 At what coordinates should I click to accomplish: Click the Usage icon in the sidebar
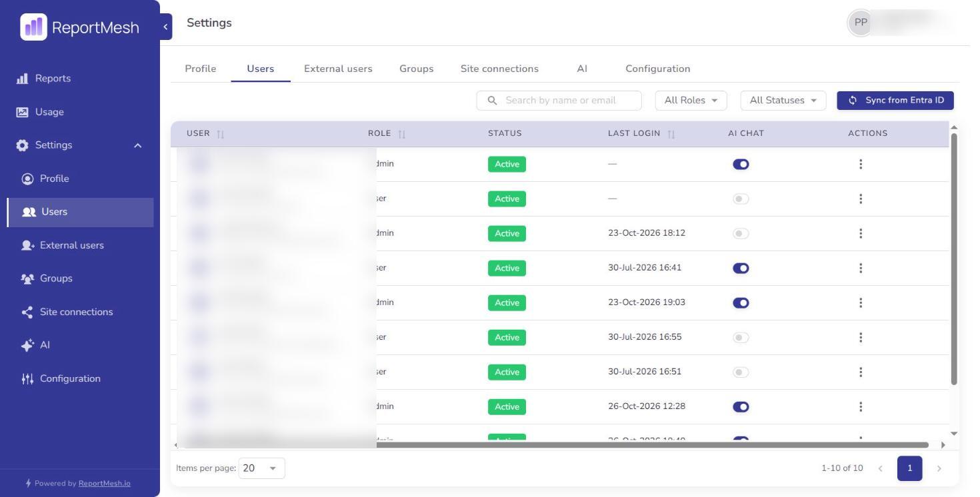(x=22, y=112)
